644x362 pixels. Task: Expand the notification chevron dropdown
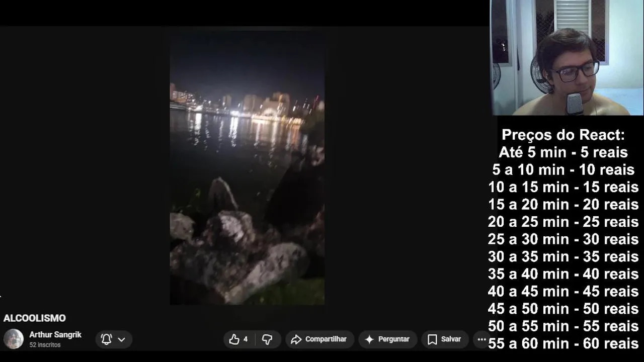[x=121, y=340]
